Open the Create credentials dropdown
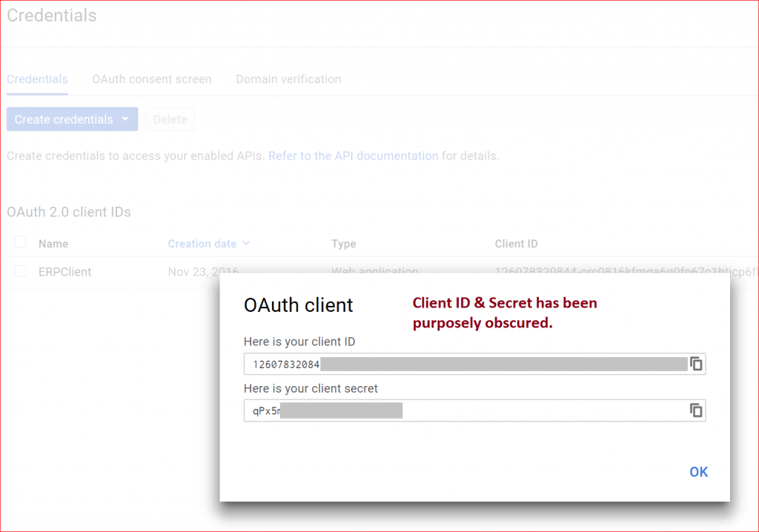 72,119
